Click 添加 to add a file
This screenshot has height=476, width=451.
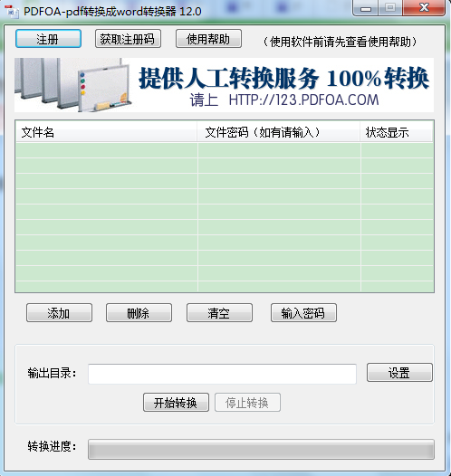[x=59, y=313]
